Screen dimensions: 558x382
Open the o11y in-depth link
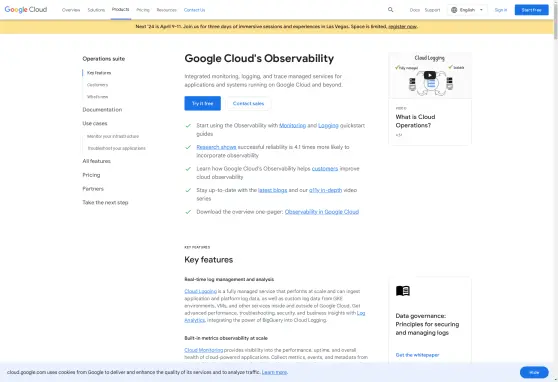coord(325,190)
